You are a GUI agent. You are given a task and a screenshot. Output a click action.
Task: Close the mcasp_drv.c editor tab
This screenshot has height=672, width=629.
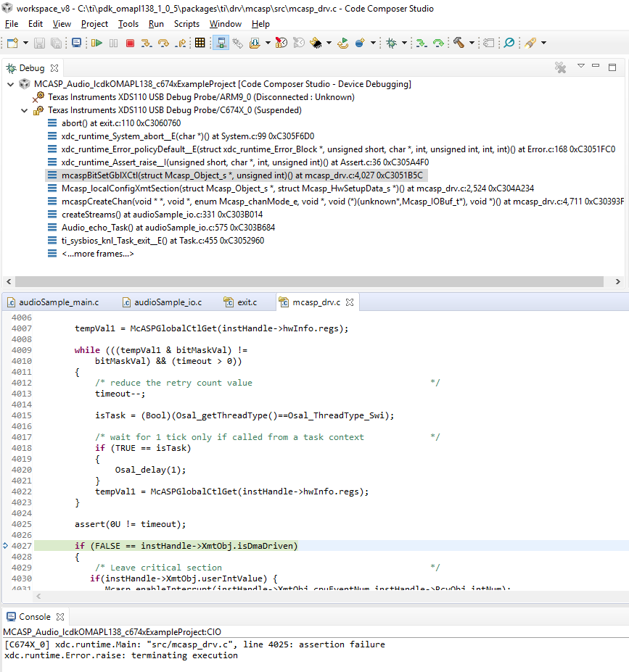tap(350, 302)
